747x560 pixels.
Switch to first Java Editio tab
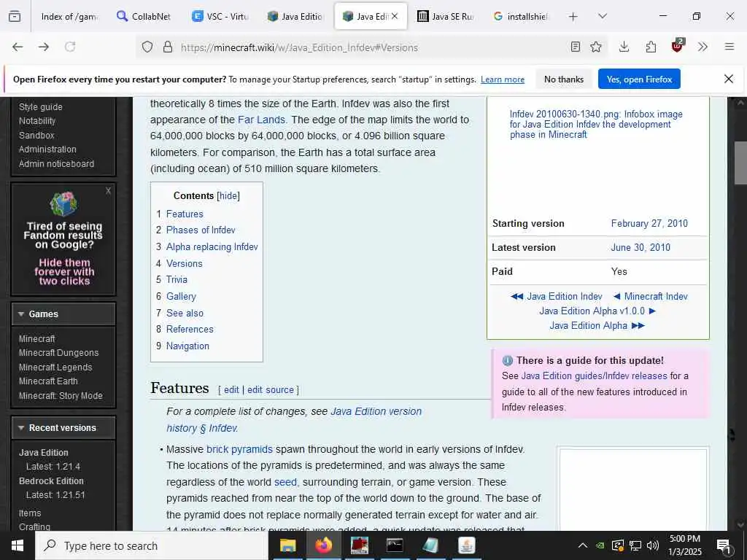[x=295, y=16]
